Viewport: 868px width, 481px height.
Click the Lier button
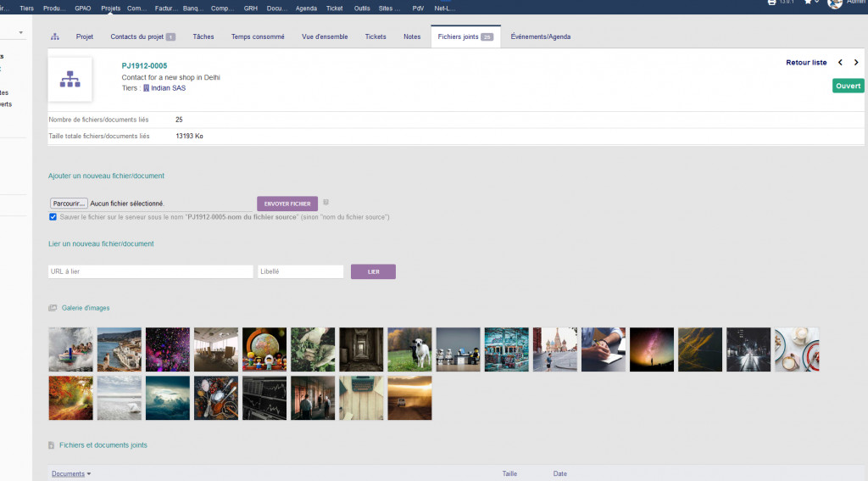click(373, 271)
